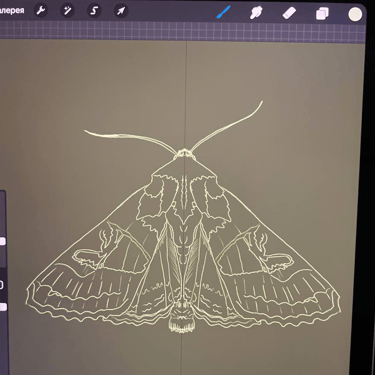This screenshot has width=375, height=375.
Task: Select the Smudge finger tool
Action: [x=256, y=13]
